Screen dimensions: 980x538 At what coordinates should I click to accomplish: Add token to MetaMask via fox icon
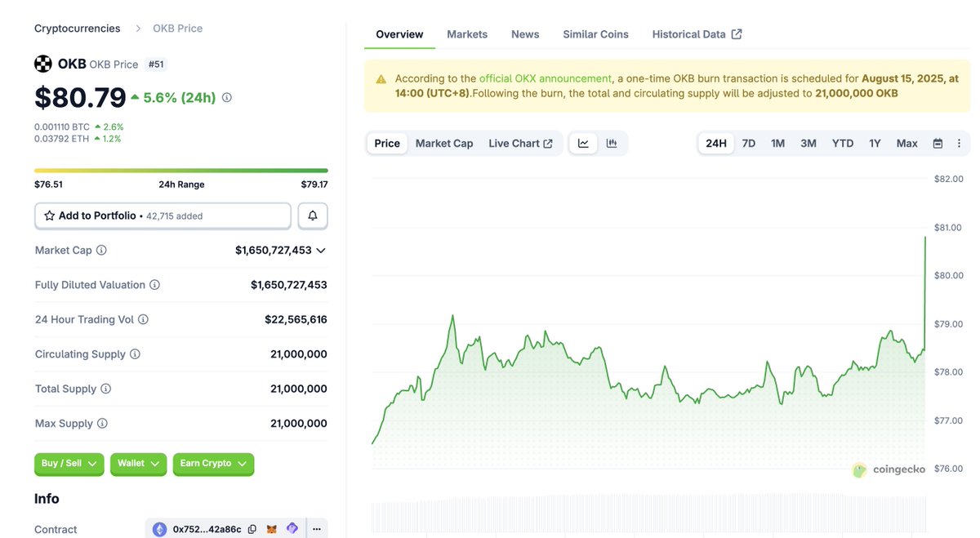[272, 529]
